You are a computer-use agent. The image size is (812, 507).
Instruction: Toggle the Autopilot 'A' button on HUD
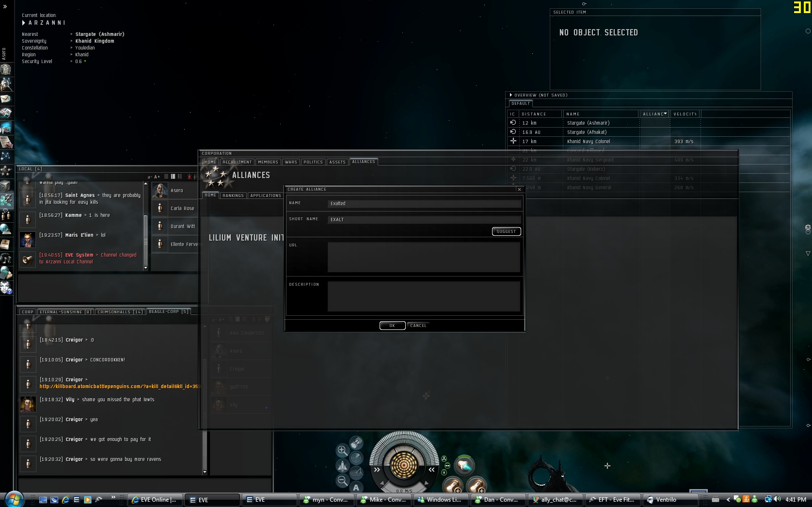click(x=356, y=487)
